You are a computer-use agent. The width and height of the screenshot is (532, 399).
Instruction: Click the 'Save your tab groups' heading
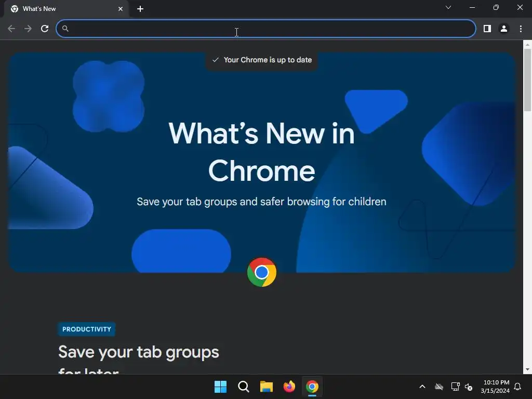138,352
